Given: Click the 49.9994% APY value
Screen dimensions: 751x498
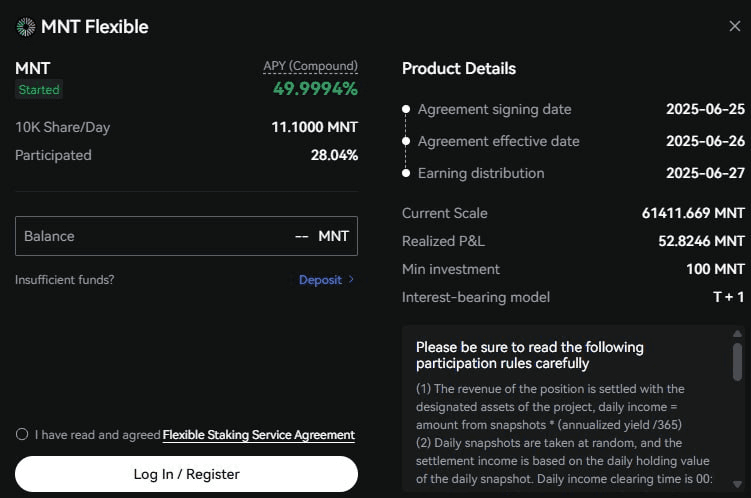Looking at the screenshot, I should [x=315, y=89].
